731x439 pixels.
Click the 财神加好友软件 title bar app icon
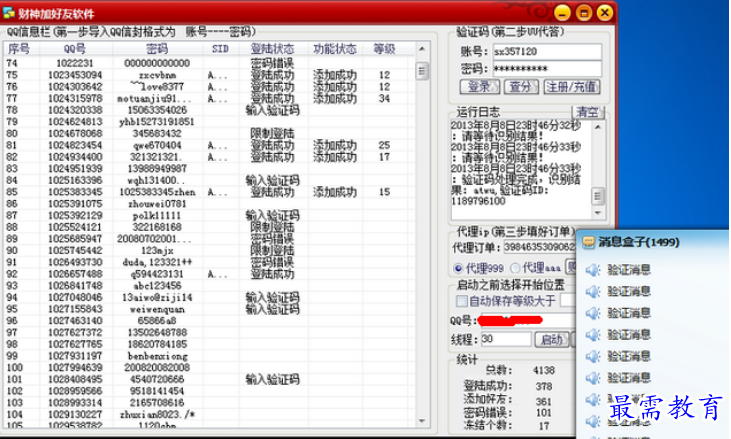pyautogui.click(x=8, y=13)
